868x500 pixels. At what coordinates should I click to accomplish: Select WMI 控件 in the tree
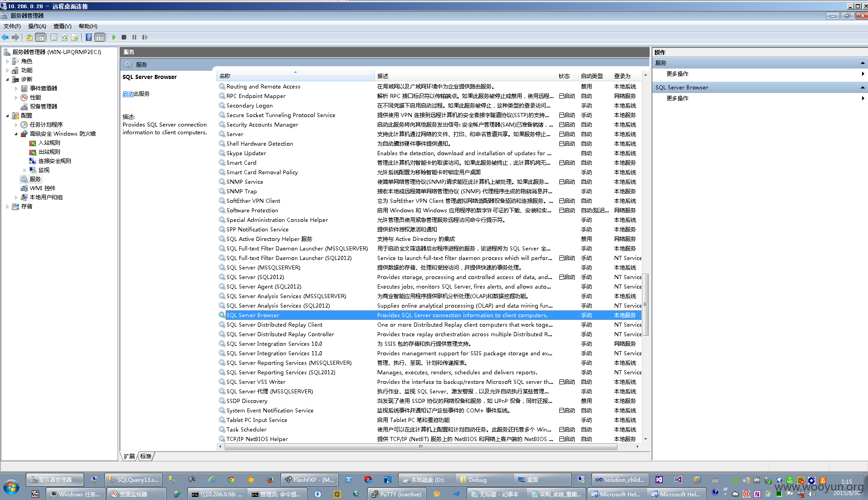(43, 188)
